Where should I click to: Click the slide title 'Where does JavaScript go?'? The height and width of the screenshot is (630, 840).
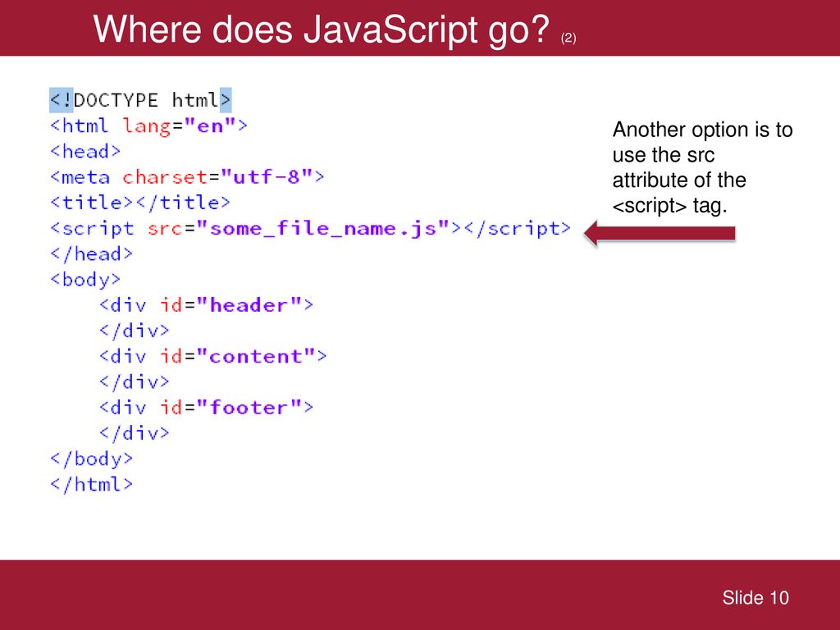pos(322,29)
